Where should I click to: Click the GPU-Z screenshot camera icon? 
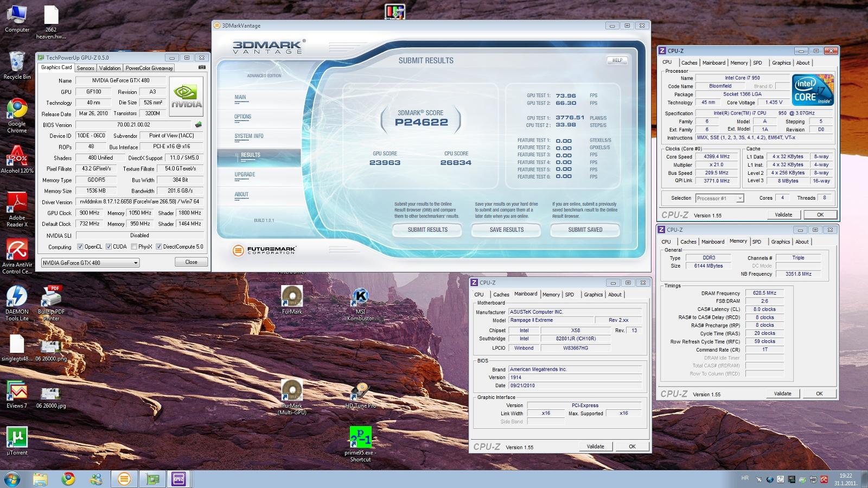pyautogui.click(x=202, y=67)
